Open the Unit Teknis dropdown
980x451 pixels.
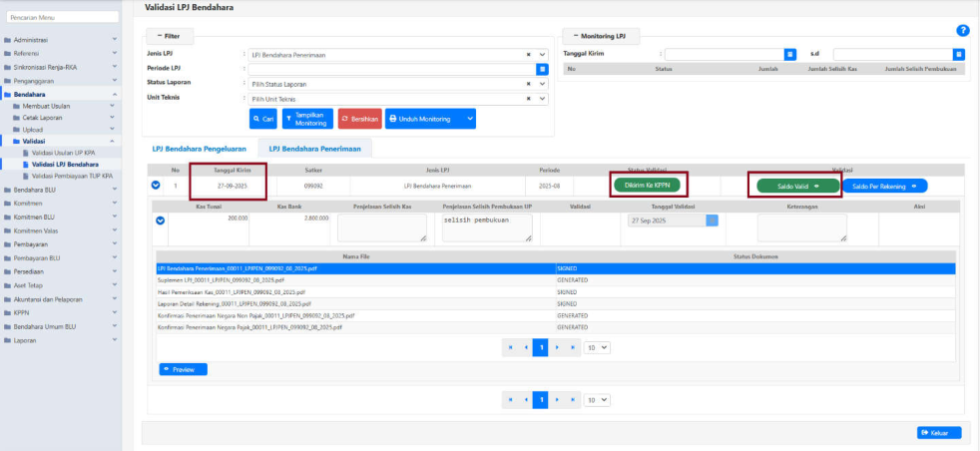pos(543,99)
